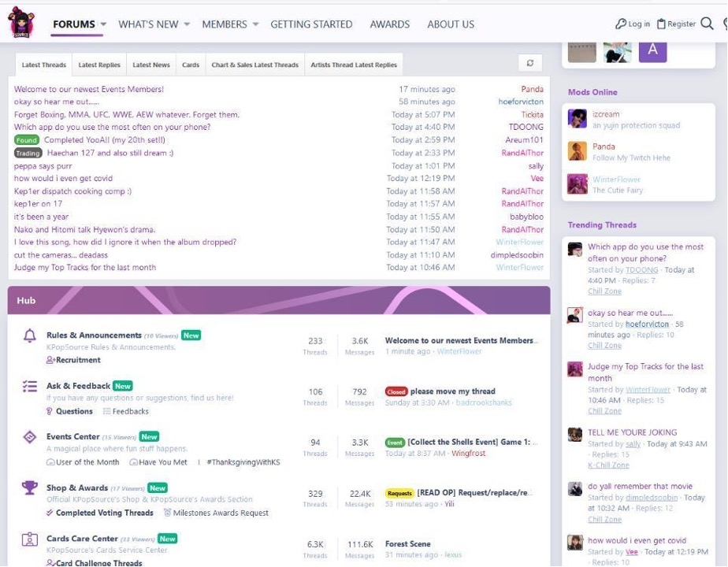Open WinterFlower's avatar in Mods Online

coord(577,183)
